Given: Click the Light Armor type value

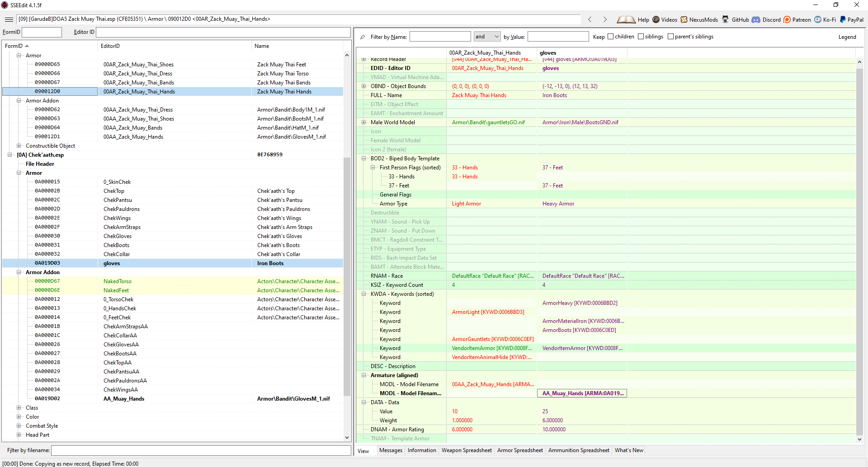Looking at the screenshot, I should pyautogui.click(x=467, y=204).
